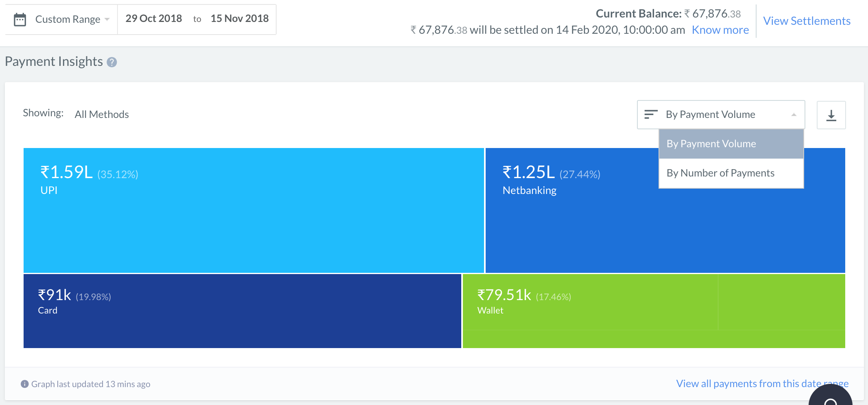The width and height of the screenshot is (868, 405).
Task: Collapse the By Payment Volume dropdown
Action: (x=721, y=115)
